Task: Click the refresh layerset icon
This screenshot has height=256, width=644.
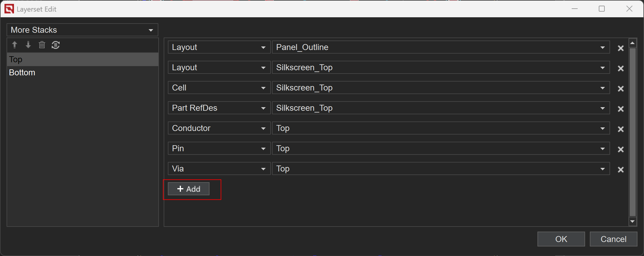Action: coord(56,45)
